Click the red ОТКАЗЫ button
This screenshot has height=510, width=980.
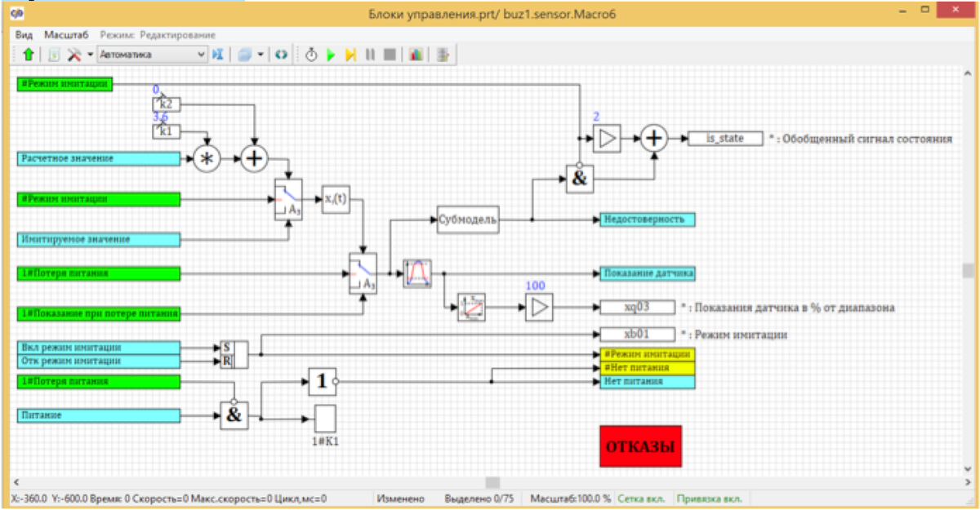pos(640,446)
